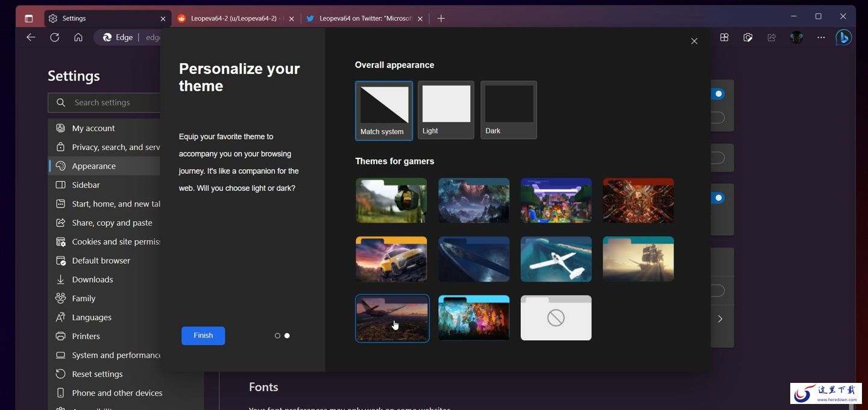Open Downloads settings

[x=105, y=279]
